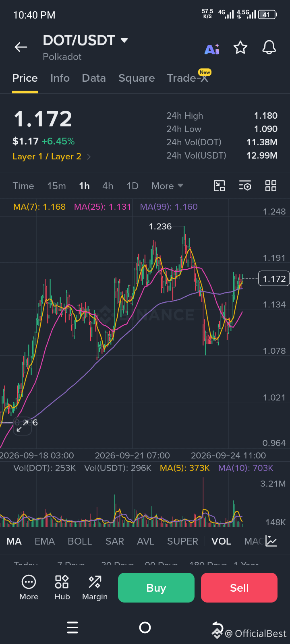Add DOT/USDT to favorites star
This screenshot has height=644, width=290.
click(240, 47)
